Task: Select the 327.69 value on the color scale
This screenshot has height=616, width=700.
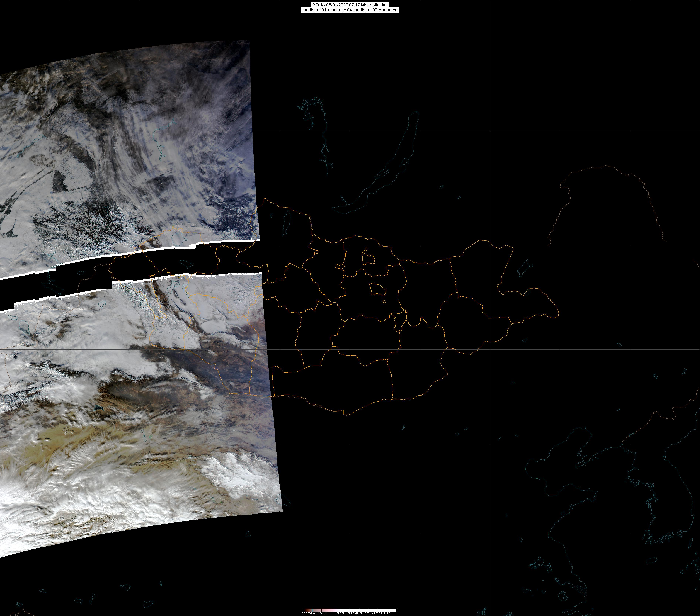Action: pos(340,613)
